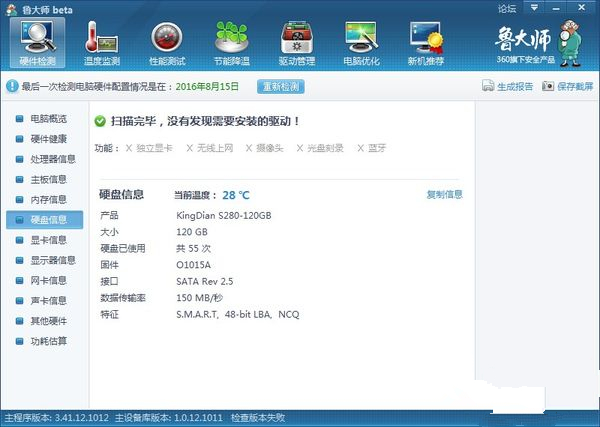Click the KingDian S280-120GB product value
600x427 pixels.
224,216
